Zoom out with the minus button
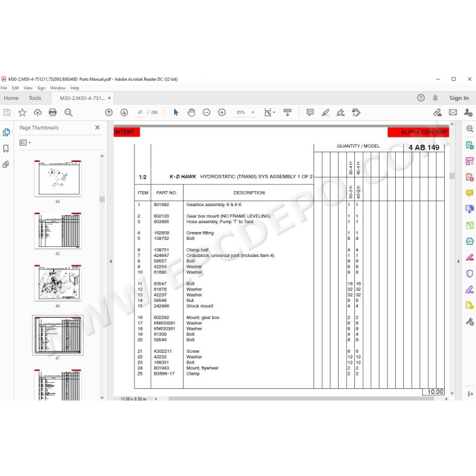Viewport: 476px width, 476px height. coord(207,113)
